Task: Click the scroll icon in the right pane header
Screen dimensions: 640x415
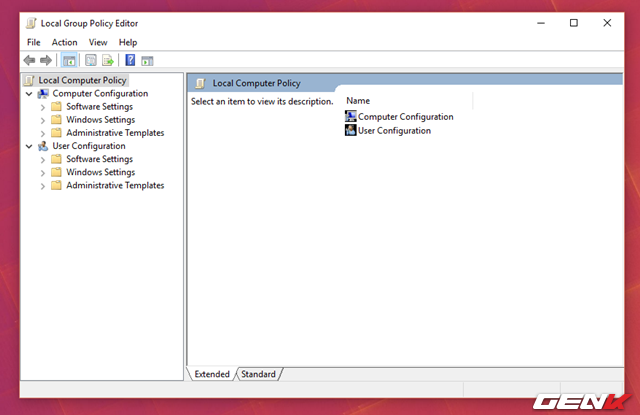Action: pyautogui.click(x=200, y=83)
